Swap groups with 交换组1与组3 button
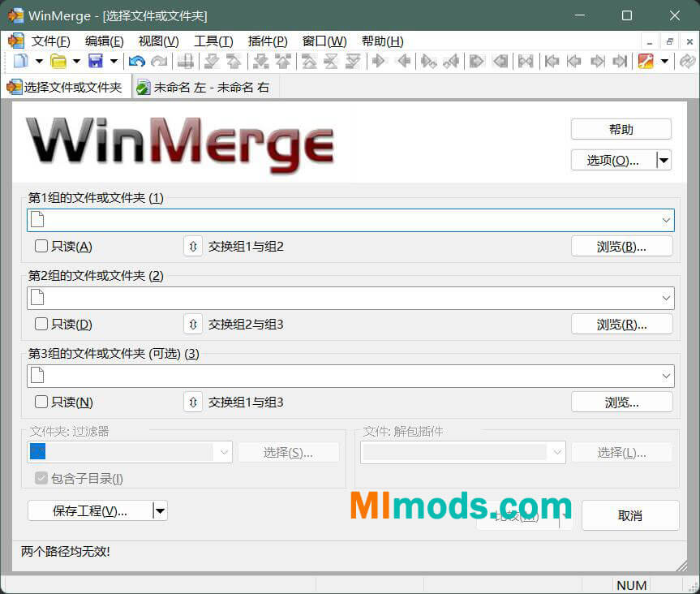The height and width of the screenshot is (594, 700). click(x=193, y=402)
